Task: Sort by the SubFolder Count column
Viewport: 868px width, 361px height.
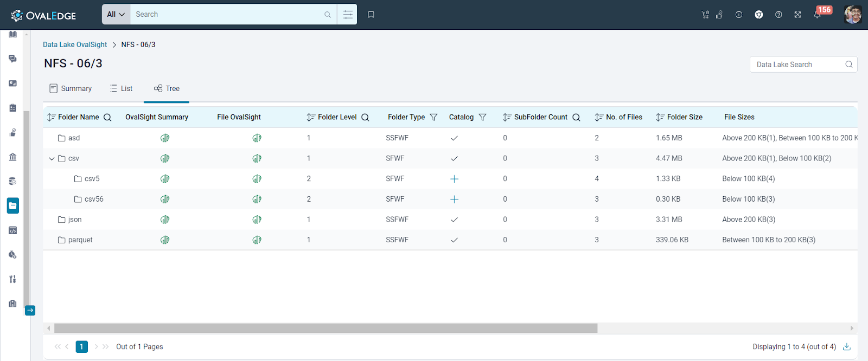Action: 507,117
